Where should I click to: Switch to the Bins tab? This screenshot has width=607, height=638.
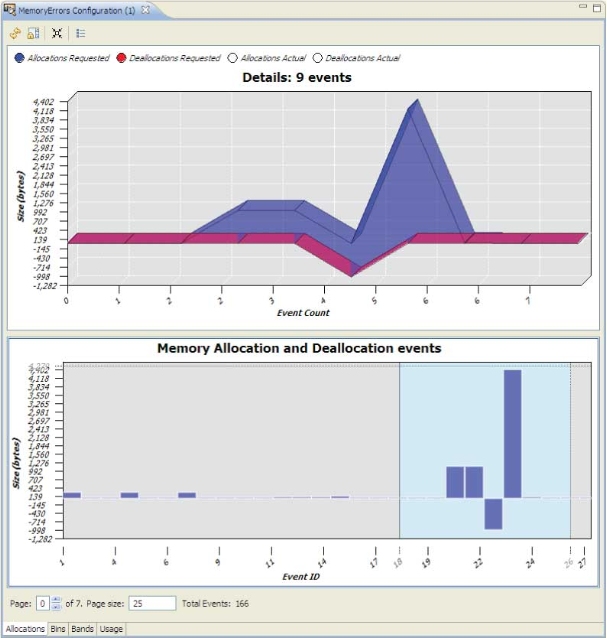(58, 629)
